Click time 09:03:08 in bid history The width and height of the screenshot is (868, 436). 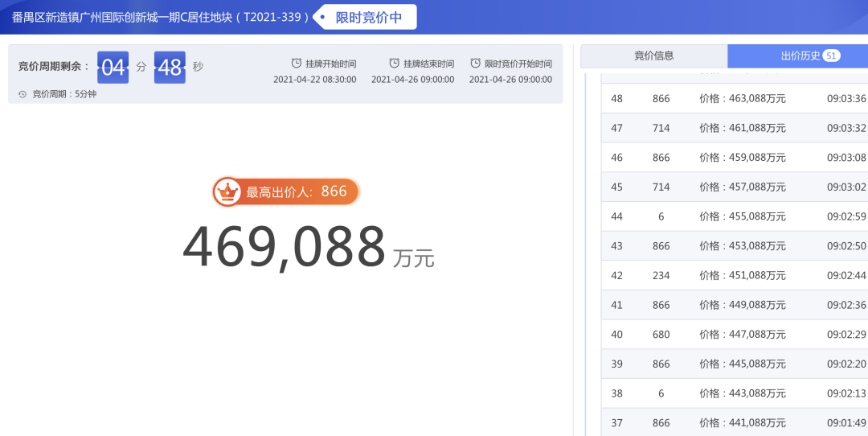tap(846, 158)
